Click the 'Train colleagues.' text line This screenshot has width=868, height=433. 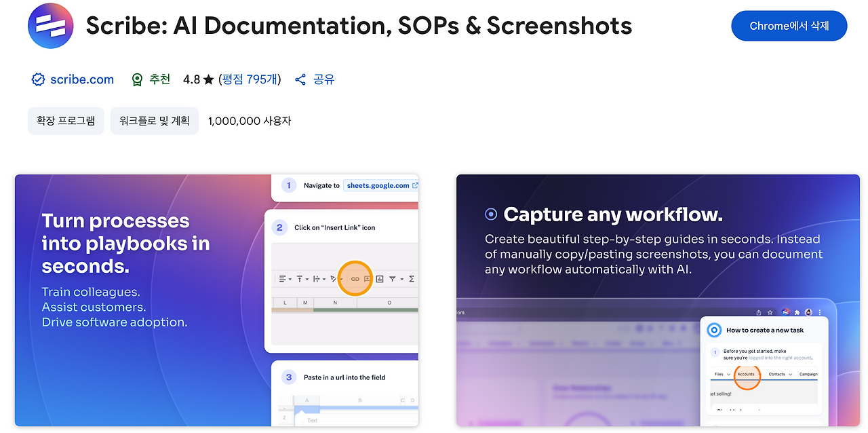[91, 292]
